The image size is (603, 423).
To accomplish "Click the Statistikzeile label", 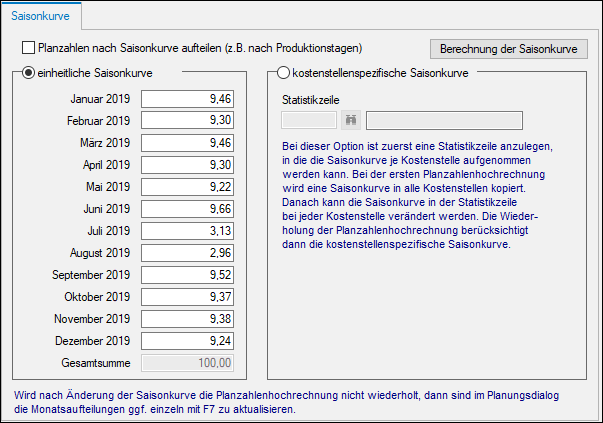I will tap(310, 100).
